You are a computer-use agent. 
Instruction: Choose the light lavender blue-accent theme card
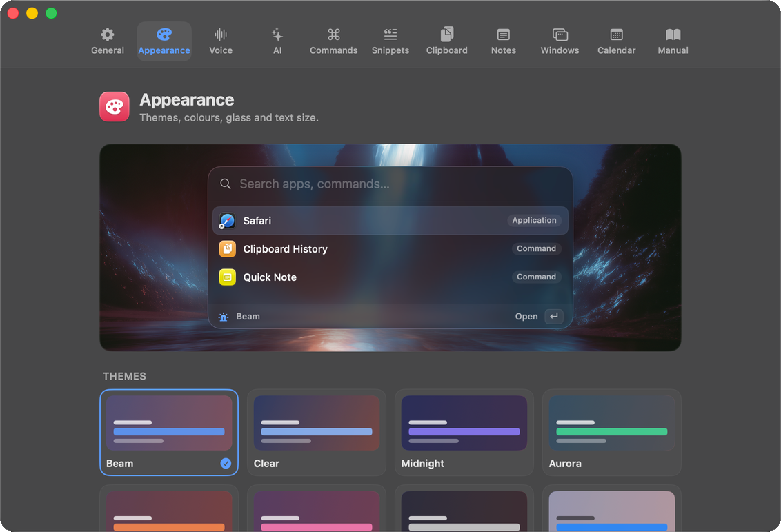[x=612, y=509]
